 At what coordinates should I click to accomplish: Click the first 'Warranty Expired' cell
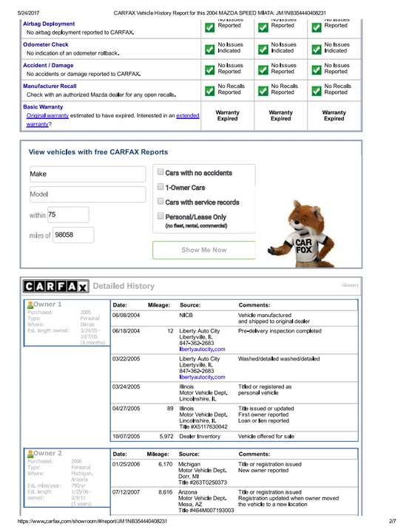(x=228, y=115)
